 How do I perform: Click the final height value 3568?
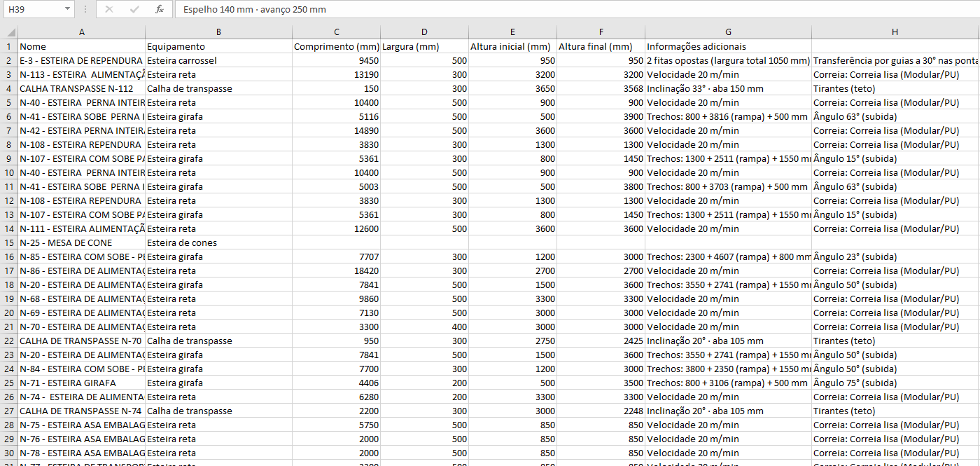[601, 88]
